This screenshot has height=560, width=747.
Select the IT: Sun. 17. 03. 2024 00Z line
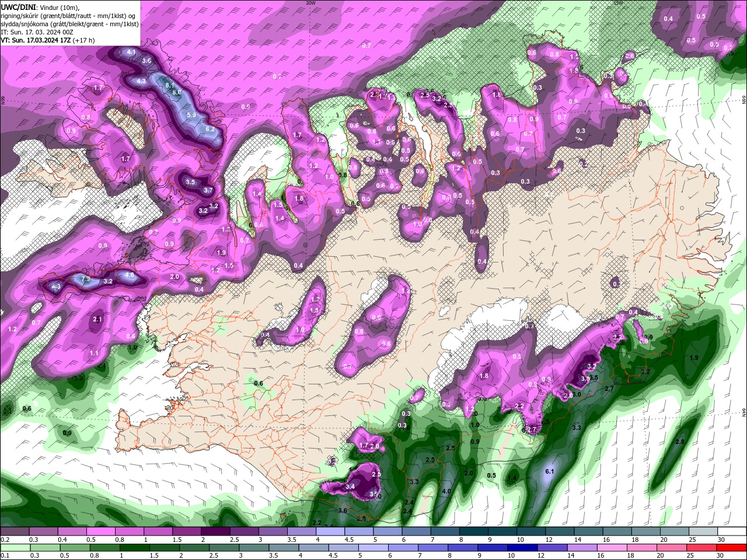(37, 32)
